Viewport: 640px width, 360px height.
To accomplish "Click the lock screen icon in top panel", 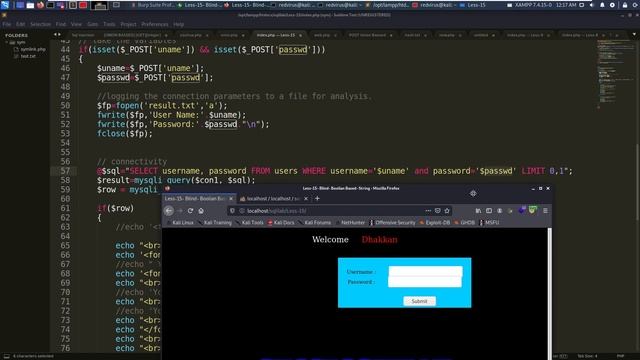I will (x=624, y=5).
